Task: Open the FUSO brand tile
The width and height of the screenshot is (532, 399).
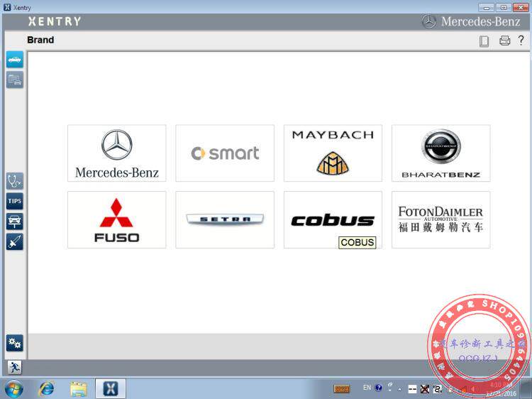Action: pyautogui.click(x=117, y=219)
